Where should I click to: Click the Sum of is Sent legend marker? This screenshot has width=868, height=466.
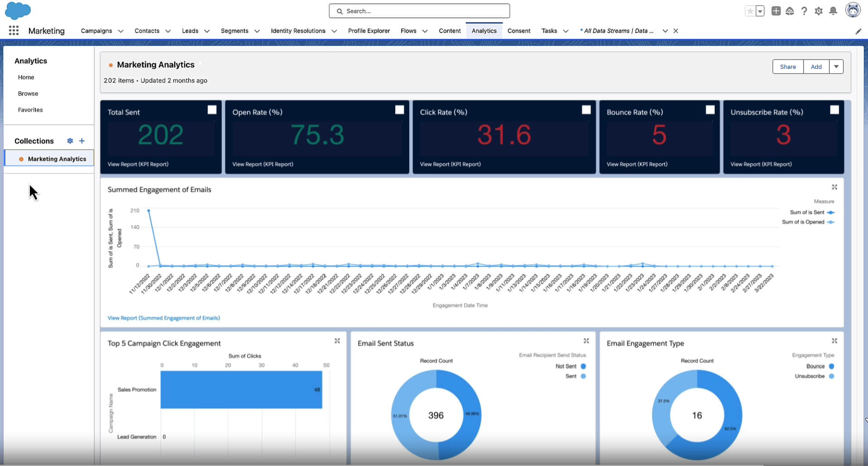point(830,212)
